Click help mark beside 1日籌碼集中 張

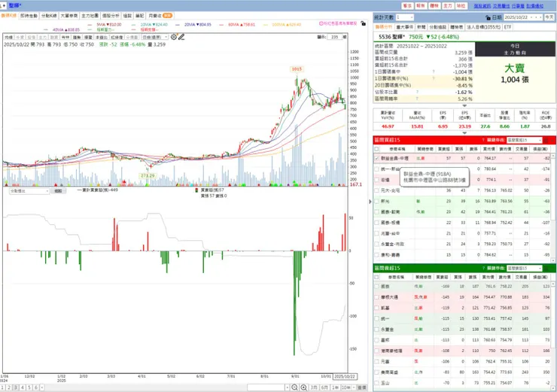point(434,71)
